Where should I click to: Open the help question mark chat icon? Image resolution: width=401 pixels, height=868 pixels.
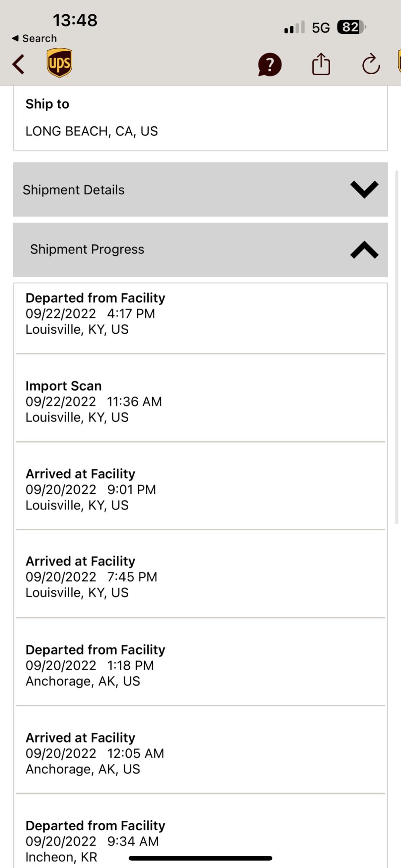click(x=270, y=65)
